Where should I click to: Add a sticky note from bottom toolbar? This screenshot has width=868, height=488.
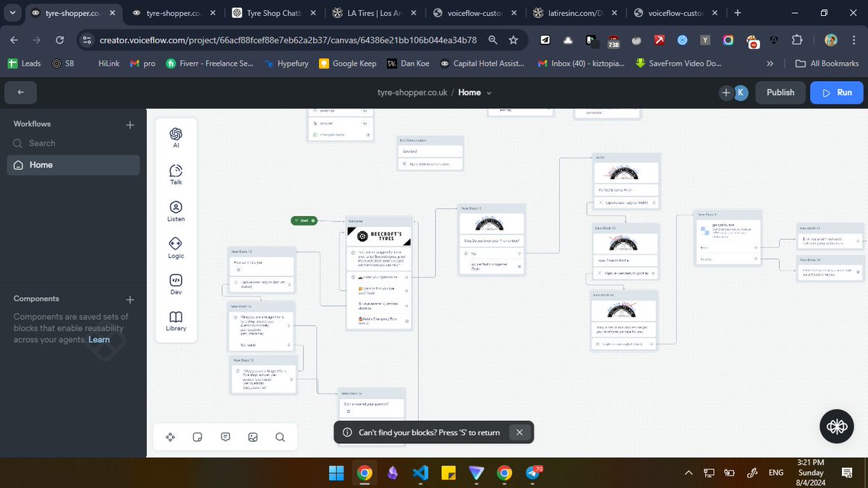point(197,437)
